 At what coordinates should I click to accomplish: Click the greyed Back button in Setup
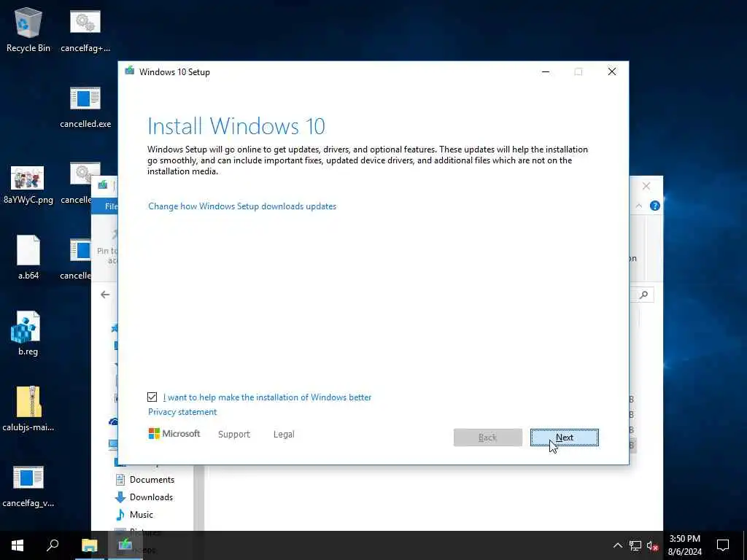tap(487, 437)
